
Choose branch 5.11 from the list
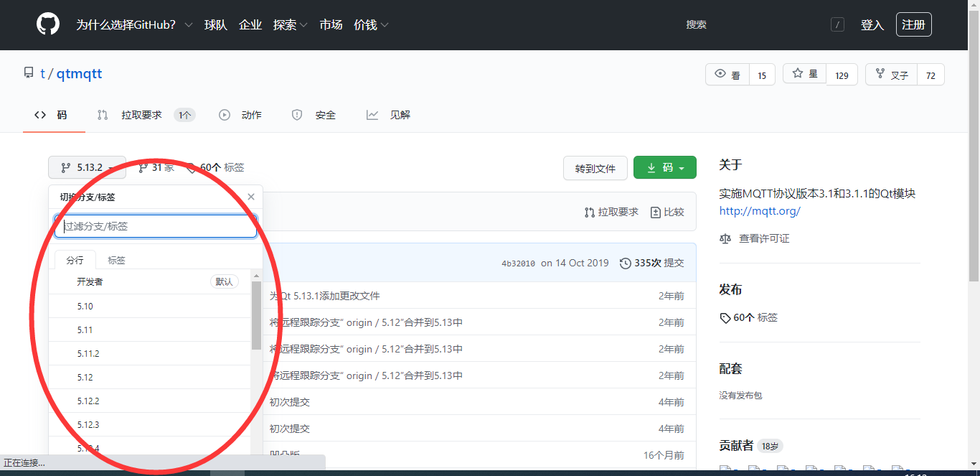point(149,330)
